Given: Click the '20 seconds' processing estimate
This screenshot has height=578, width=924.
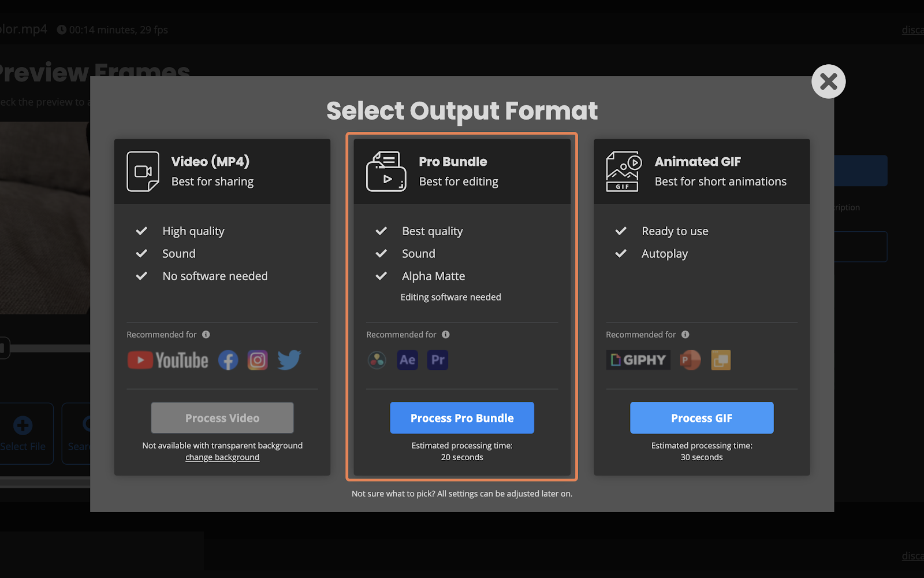Looking at the screenshot, I should click(x=462, y=457).
